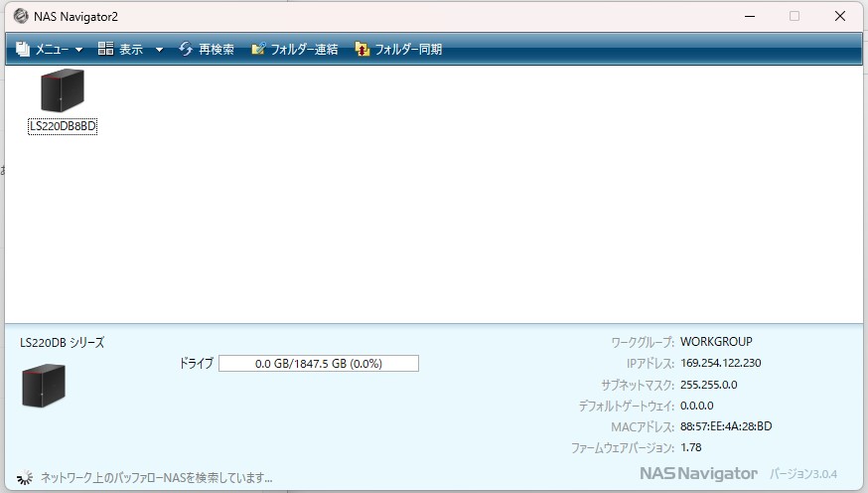Click the MAC address 88:57:EE:4A:28:BD
Screen dimensions: 868x493
726,426
